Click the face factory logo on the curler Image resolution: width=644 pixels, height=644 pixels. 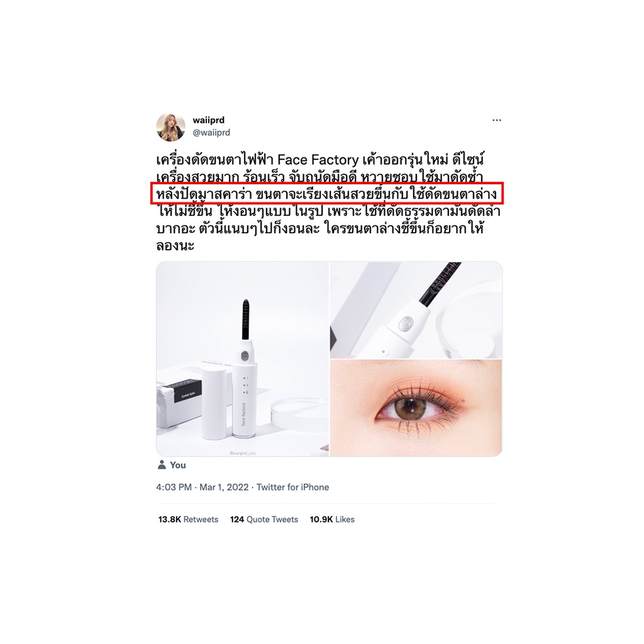point(243,414)
